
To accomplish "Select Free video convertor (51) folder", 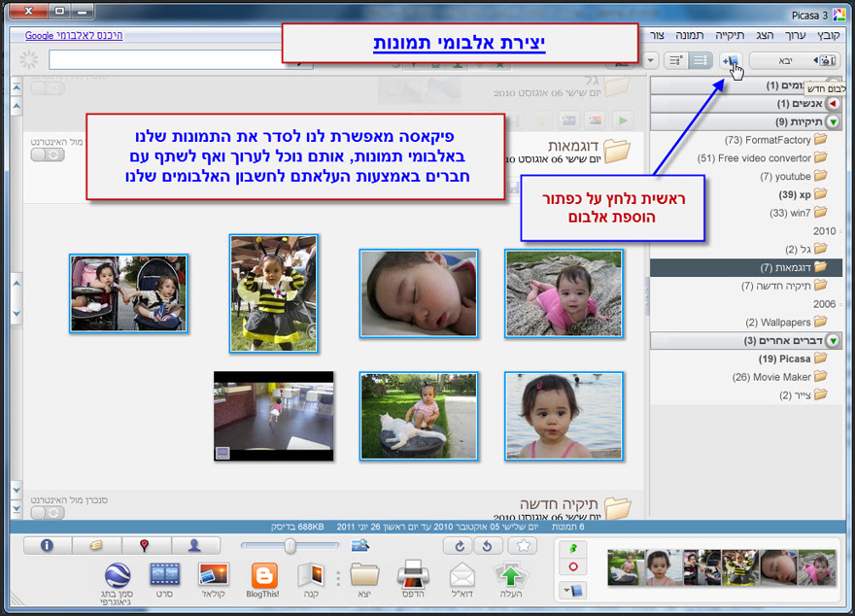I will pos(762,158).
